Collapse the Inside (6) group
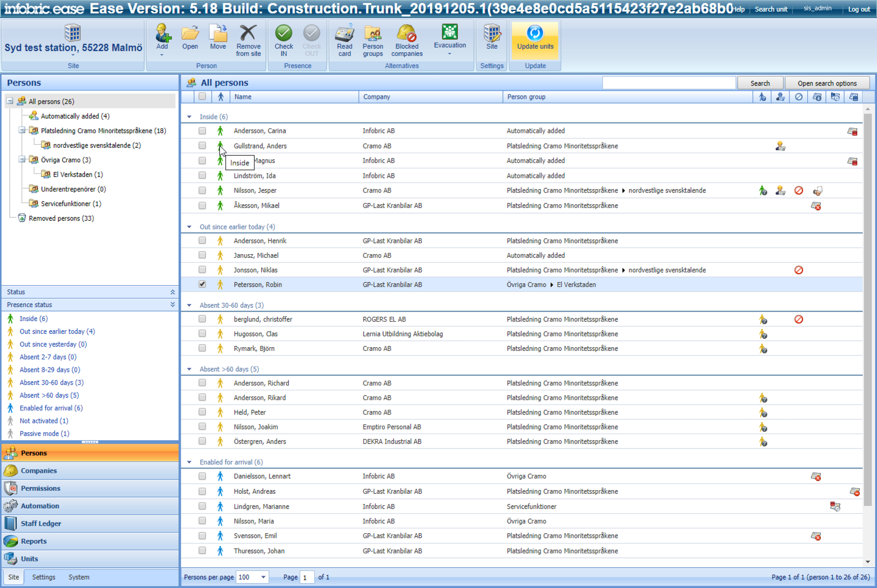The image size is (877, 588). (x=189, y=117)
